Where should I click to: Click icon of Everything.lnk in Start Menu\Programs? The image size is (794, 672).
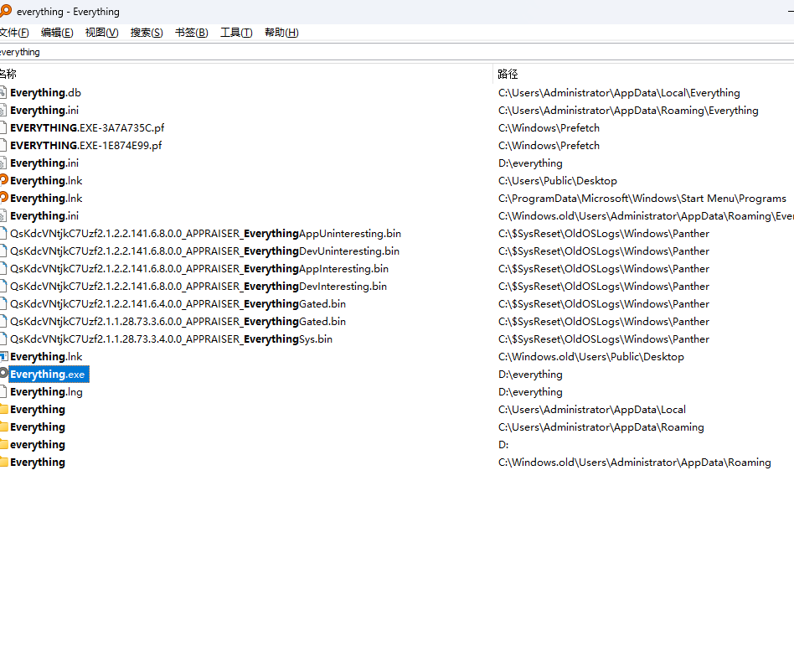[x=3, y=198]
